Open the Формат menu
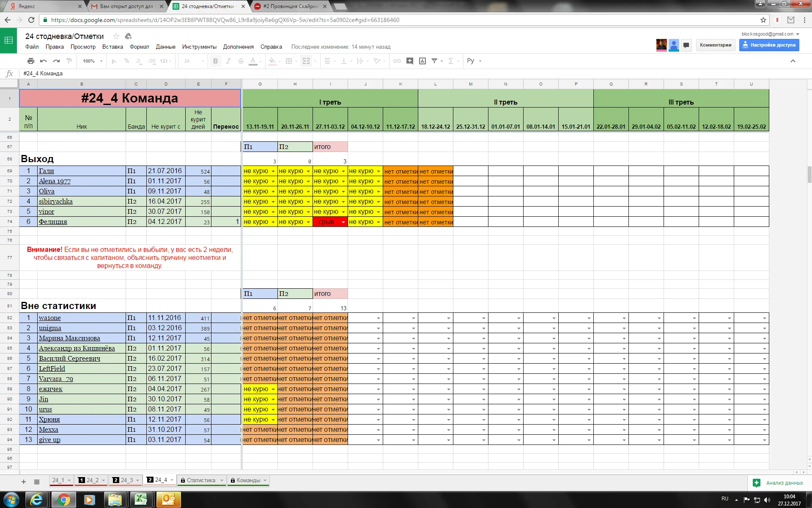This screenshot has height=508, width=812. pos(139,47)
